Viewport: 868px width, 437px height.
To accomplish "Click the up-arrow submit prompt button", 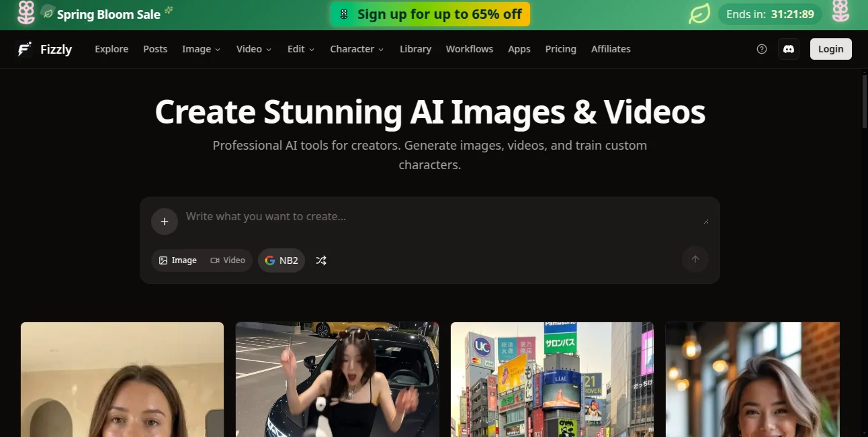I will click(695, 259).
